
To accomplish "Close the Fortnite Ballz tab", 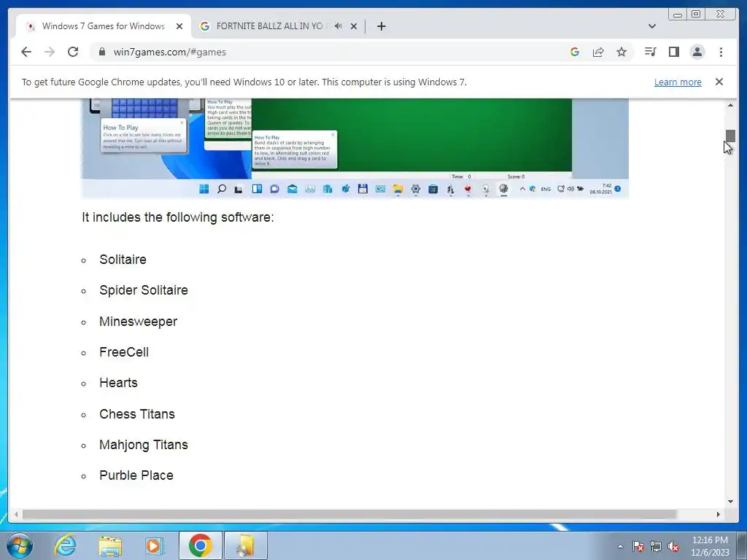I will [x=354, y=26].
